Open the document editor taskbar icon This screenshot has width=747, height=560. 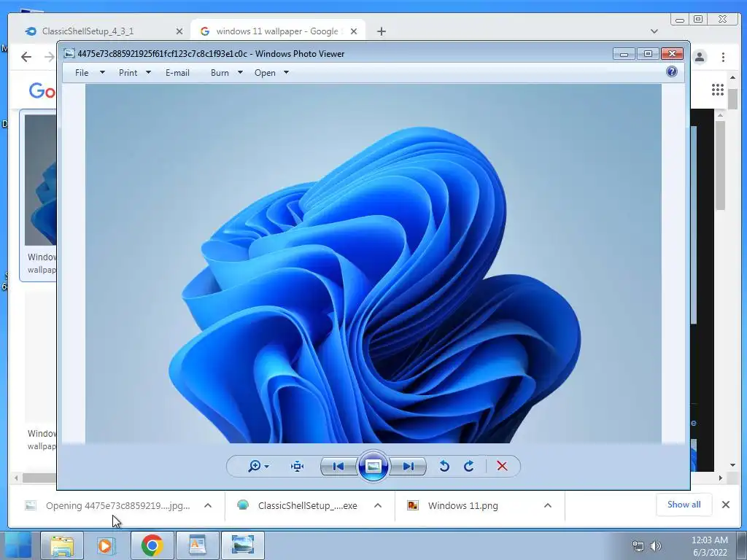197,545
